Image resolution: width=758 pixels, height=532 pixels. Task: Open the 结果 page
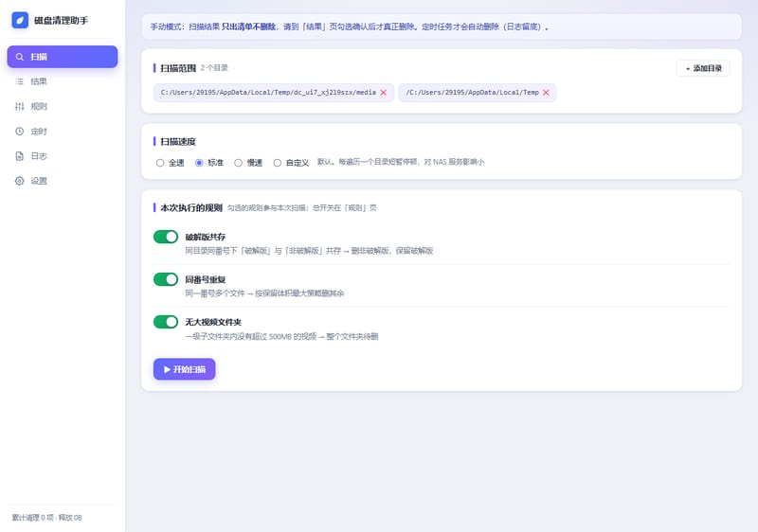click(63, 81)
